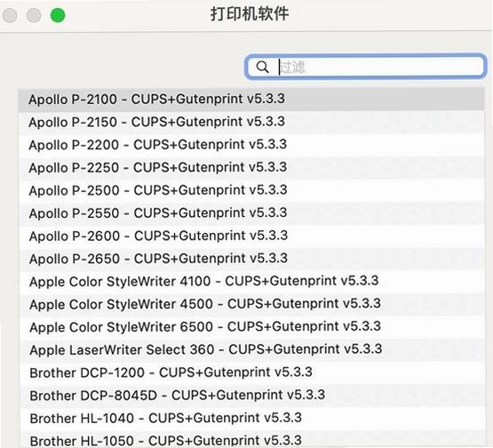Select Brother DCP-1200 driver row

click(x=251, y=372)
